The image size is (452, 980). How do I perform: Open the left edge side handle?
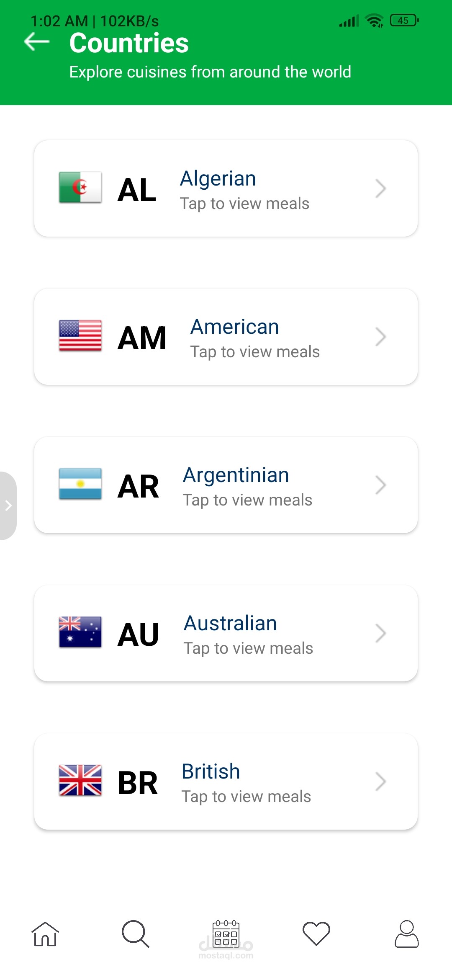[8, 506]
